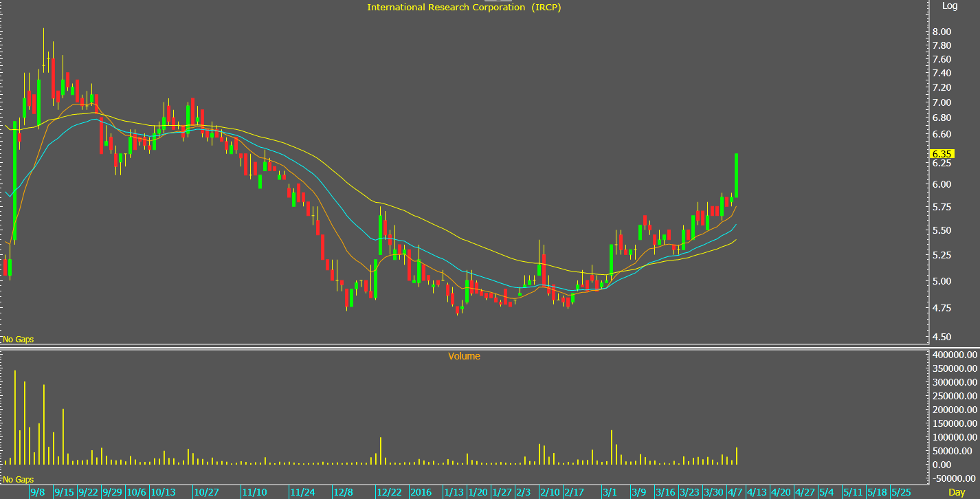This screenshot has width=980, height=499.
Task: Click the Day timeframe label
Action: pos(957,492)
